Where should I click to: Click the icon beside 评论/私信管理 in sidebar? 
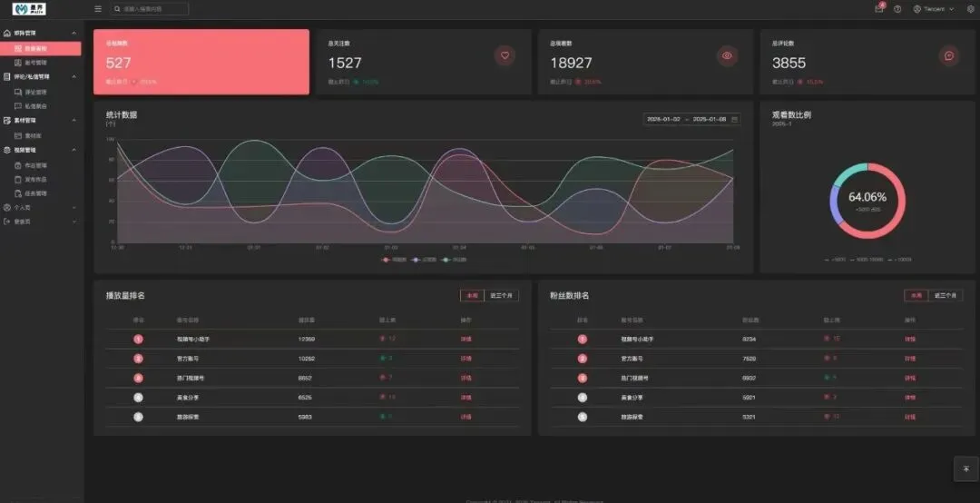pos(7,77)
